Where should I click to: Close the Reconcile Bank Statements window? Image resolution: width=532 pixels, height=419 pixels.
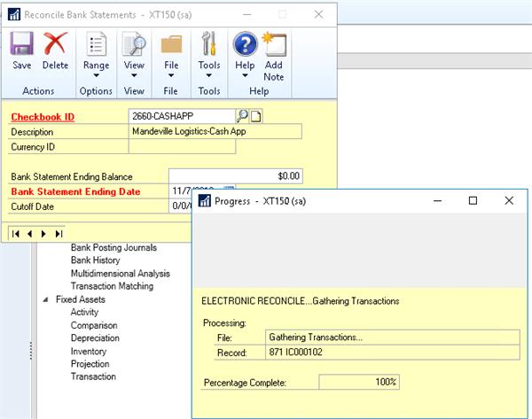(318, 14)
